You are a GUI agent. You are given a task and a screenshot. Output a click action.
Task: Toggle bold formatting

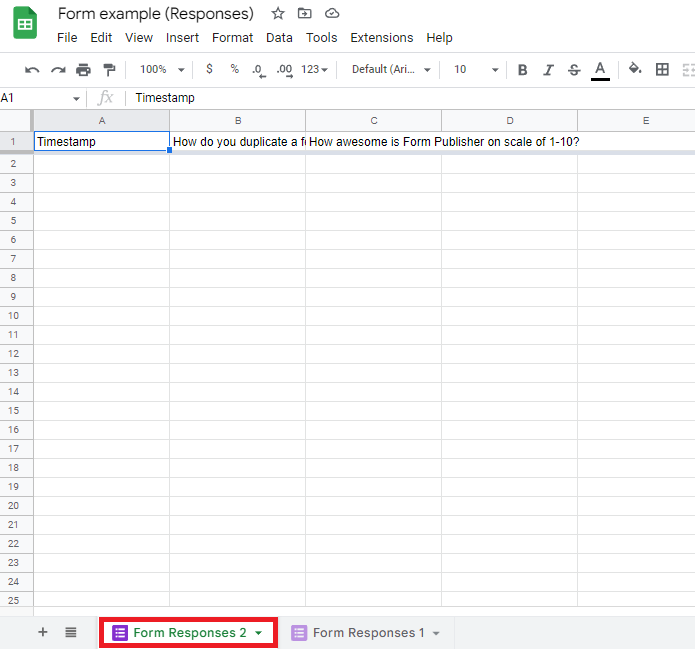click(x=523, y=70)
